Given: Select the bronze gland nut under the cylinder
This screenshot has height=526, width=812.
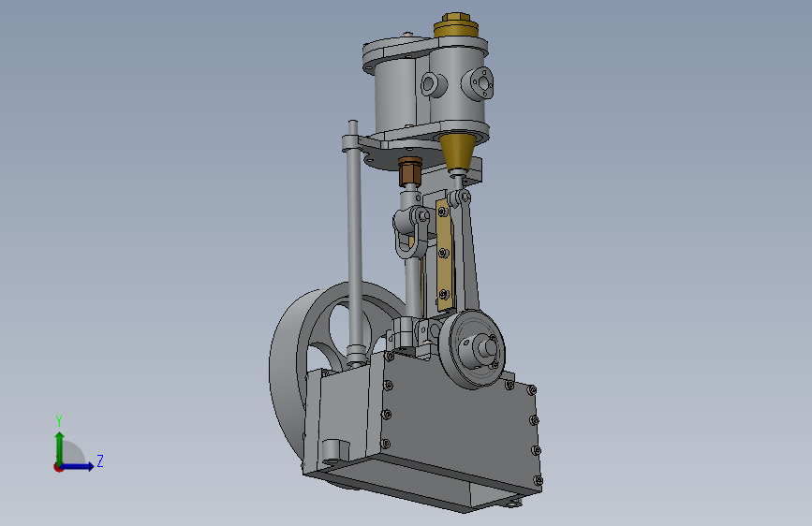Looking at the screenshot, I should 410,172.
